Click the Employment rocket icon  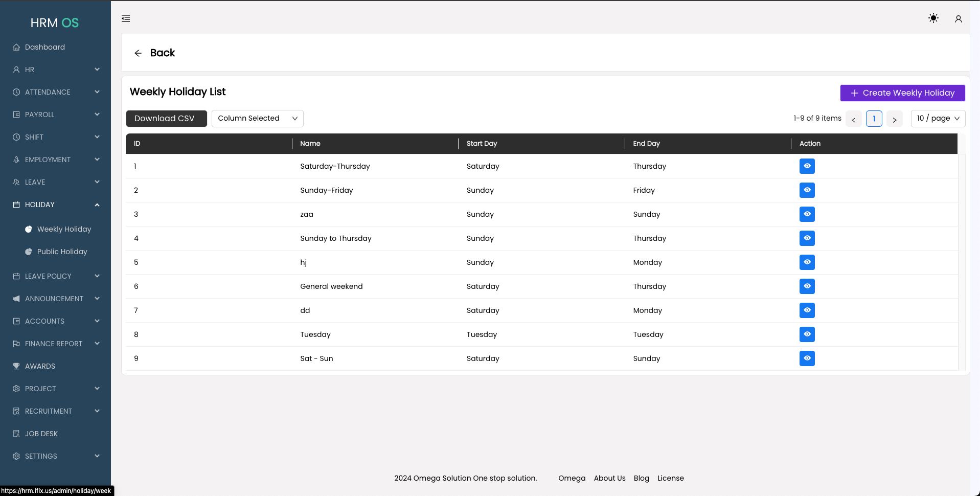coord(16,160)
